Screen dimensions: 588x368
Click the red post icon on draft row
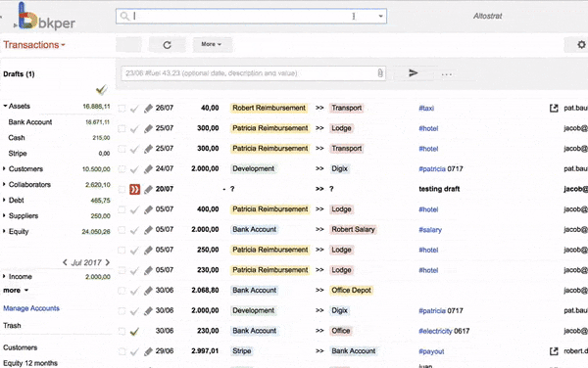point(134,189)
